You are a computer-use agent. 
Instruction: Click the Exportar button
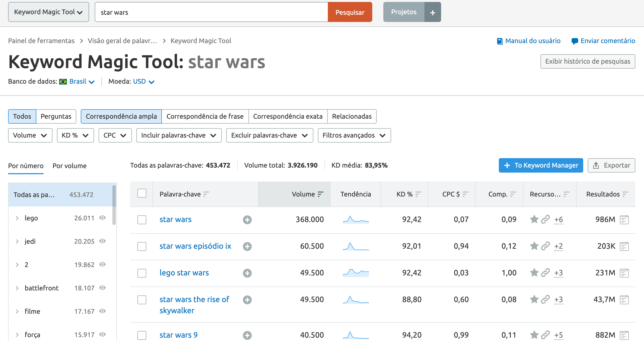[x=612, y=165]
